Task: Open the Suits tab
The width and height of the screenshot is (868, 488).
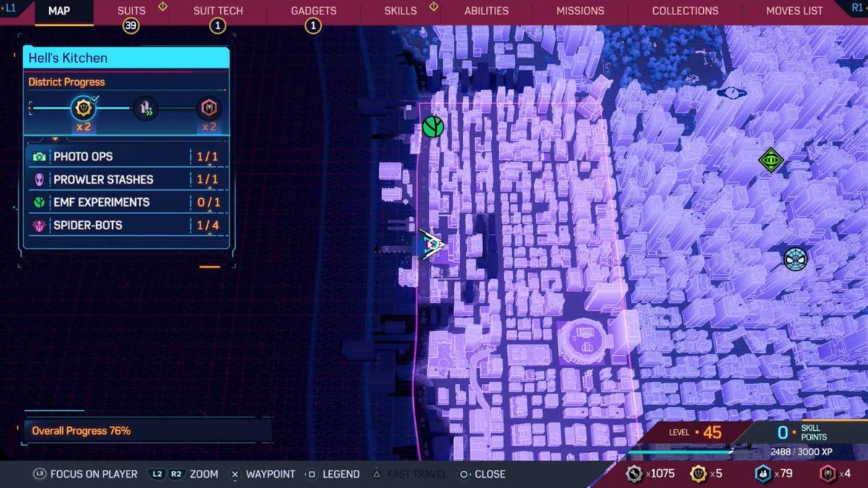Action: coord(131,11)
